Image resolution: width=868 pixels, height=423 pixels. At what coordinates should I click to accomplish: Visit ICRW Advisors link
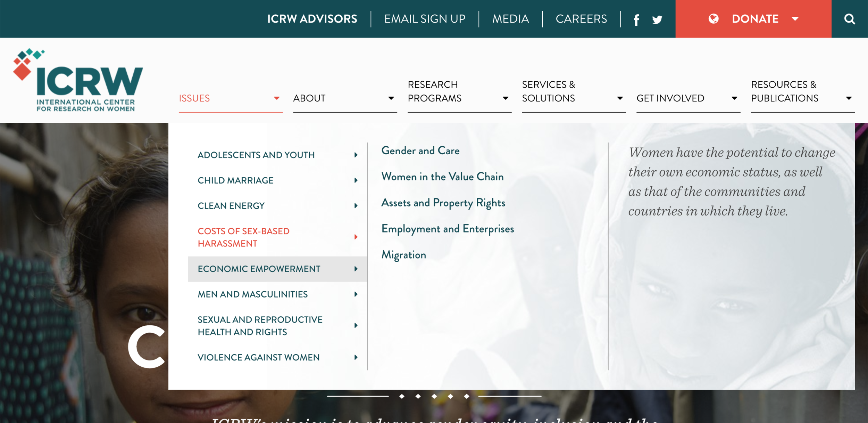coord(312,19)
